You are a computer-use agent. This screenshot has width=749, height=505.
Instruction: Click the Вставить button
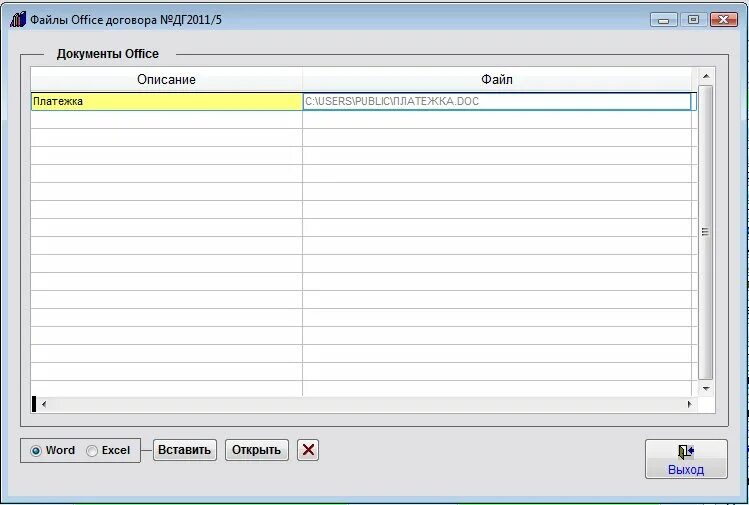click(184, 450)
